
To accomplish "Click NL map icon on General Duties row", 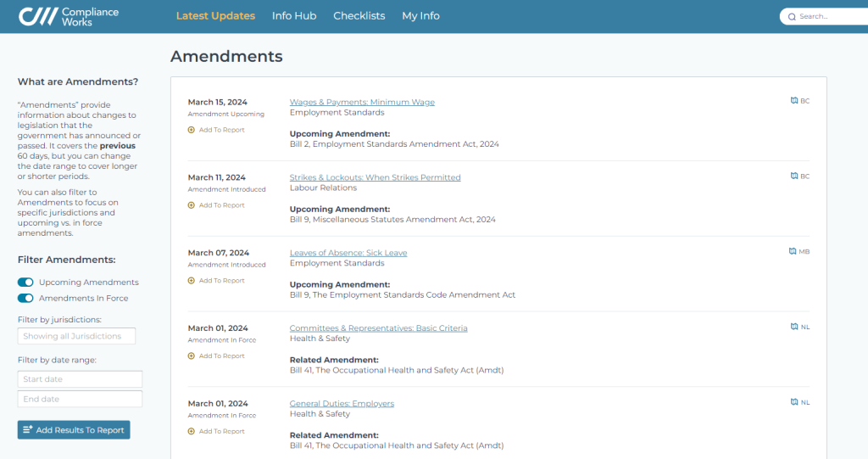I will pos(793,402).
